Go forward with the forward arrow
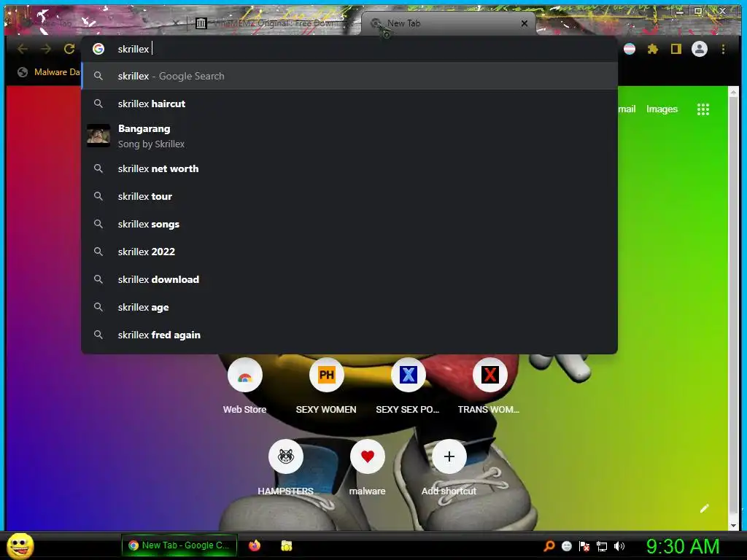The height and width of the screenshot is (560, 747). click(46, 49)
